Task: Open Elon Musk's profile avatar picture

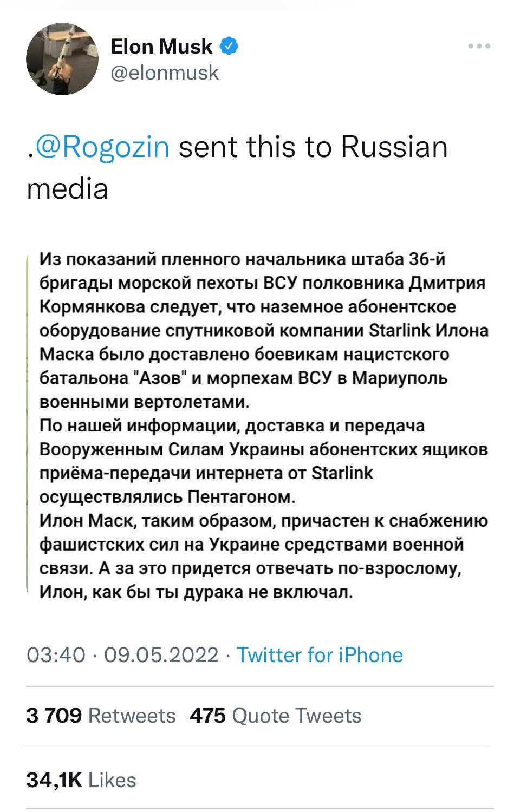Action: (x=62, y=59)
